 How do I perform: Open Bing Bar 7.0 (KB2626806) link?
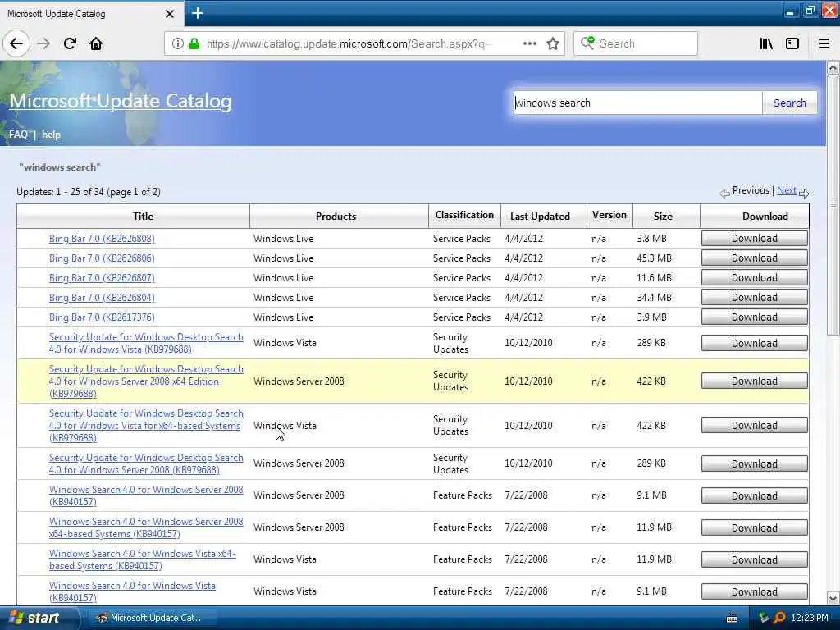(102, 258)
